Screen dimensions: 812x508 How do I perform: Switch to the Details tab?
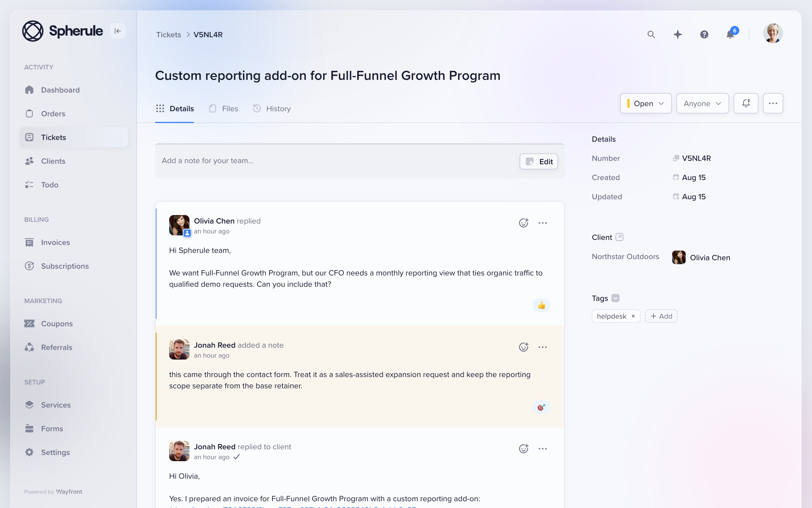coord(175,109)
